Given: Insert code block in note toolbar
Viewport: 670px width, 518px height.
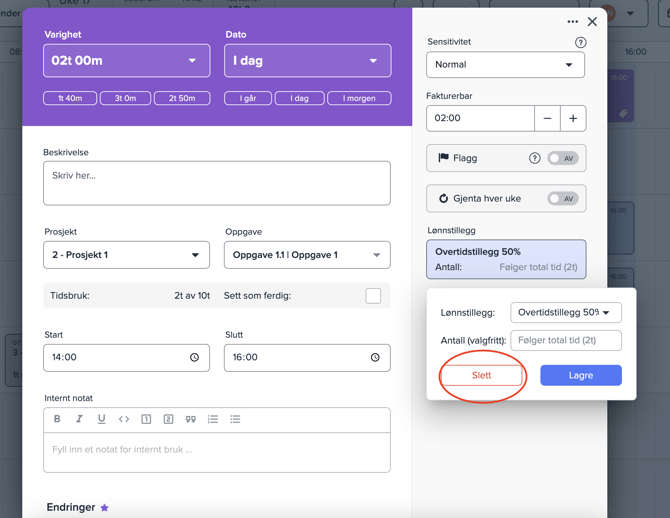Looking at the screenshot, I should tap(124, 419).
